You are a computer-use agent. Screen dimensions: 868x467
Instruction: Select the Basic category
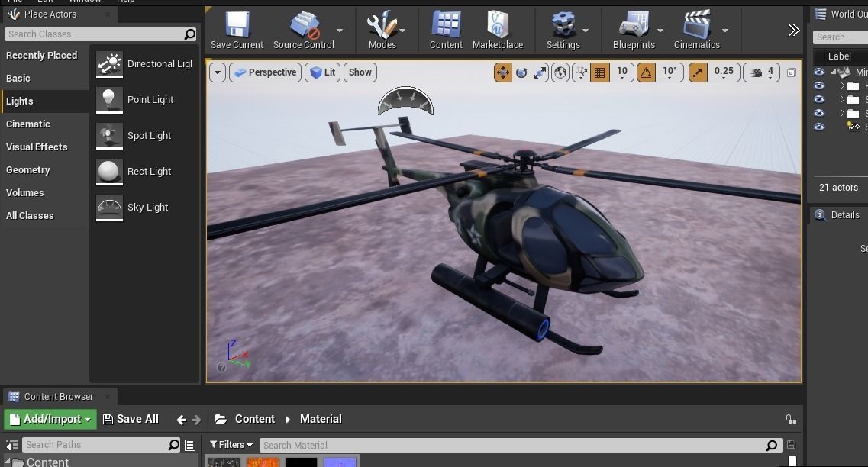pos(18,79)
